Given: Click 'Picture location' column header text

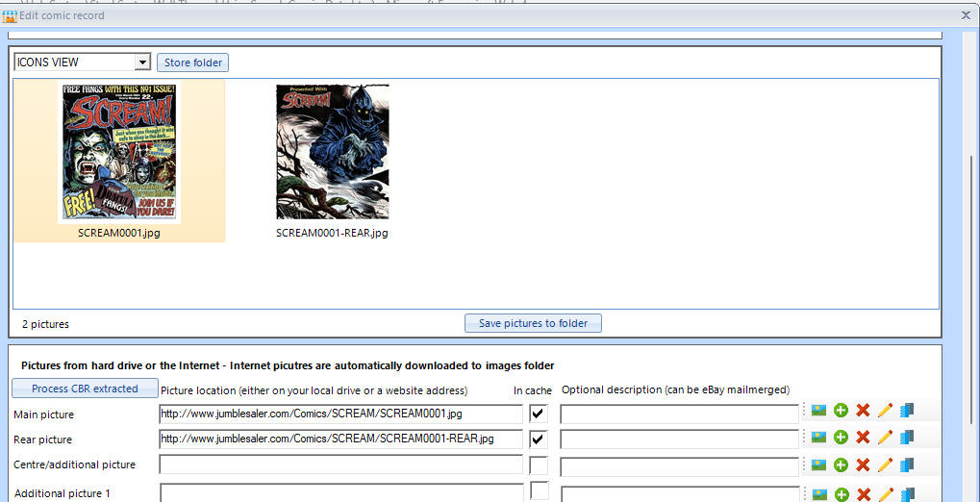Looking at the screenshot, I should pyautogui.click(x=314, y=390).
